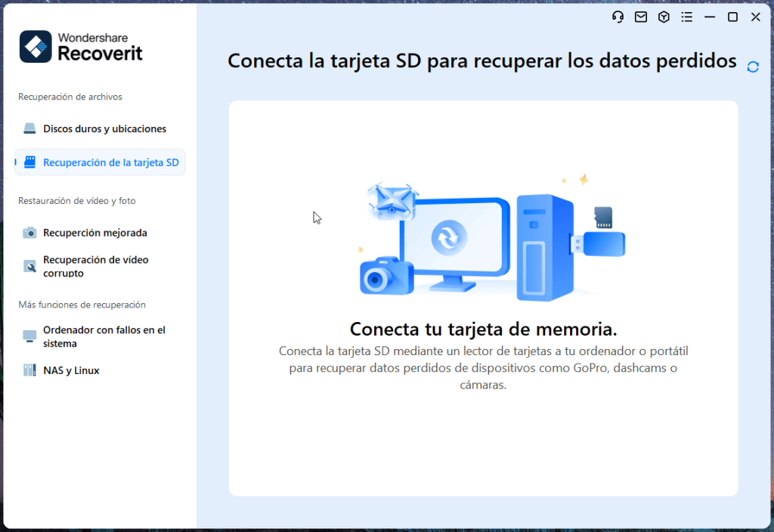Close the Recoverit window
This screenshot has height=532, width=774.
pos(756,17)
